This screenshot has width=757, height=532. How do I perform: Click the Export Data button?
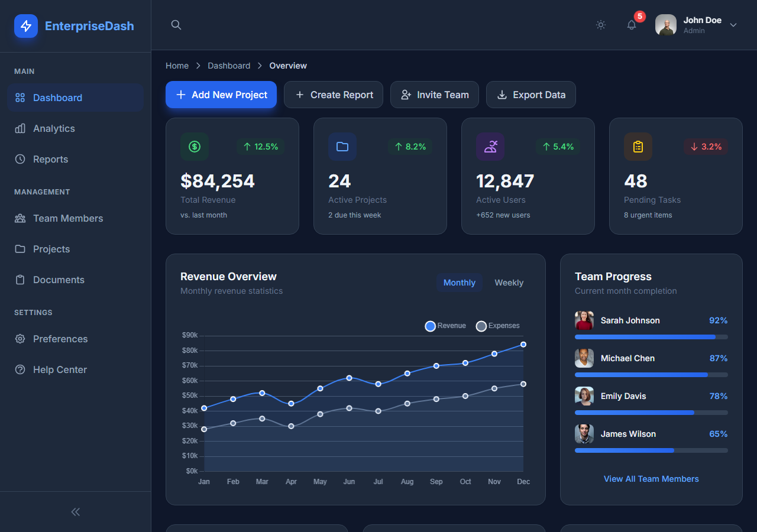(x=531, y=95)
